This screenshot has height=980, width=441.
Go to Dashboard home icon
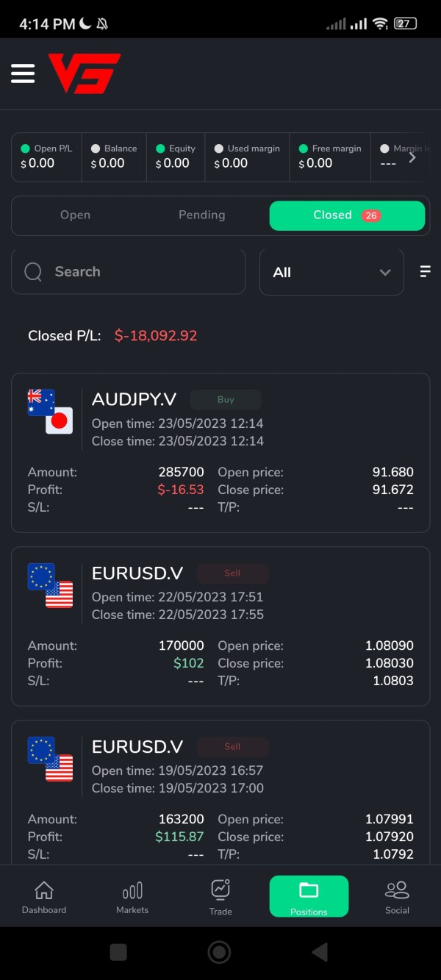[x=44, y=890]
